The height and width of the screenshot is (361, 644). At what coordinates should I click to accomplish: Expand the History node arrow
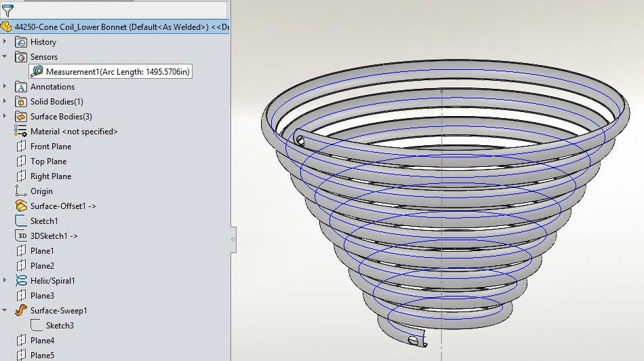pos(5,42)
